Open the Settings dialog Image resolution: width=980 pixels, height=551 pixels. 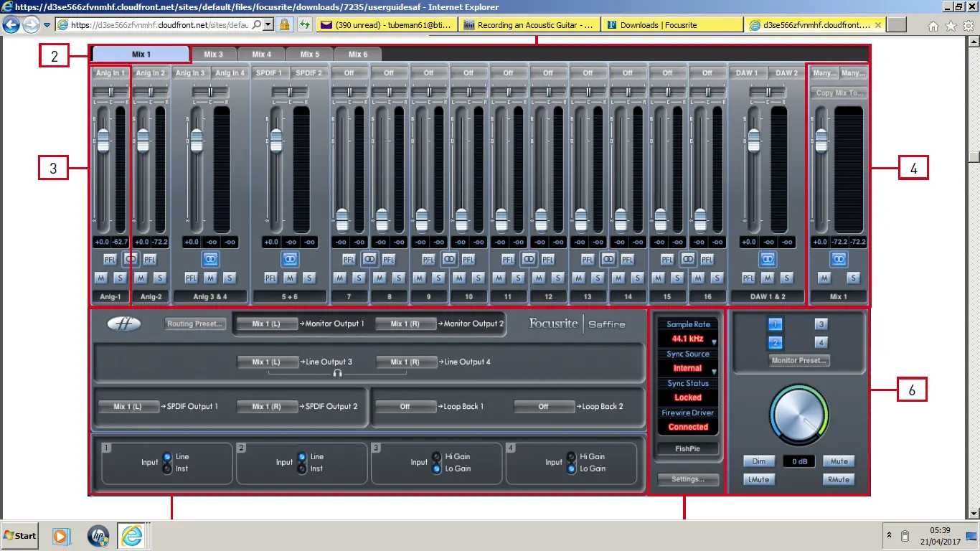[x=688, y=479]
